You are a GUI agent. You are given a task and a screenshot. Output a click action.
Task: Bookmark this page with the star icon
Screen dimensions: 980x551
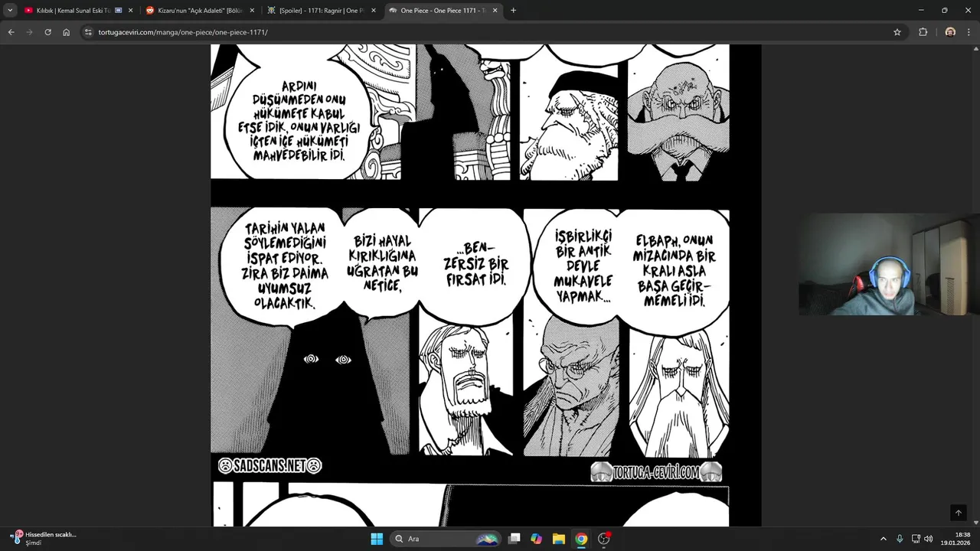(x=897, y=32)
